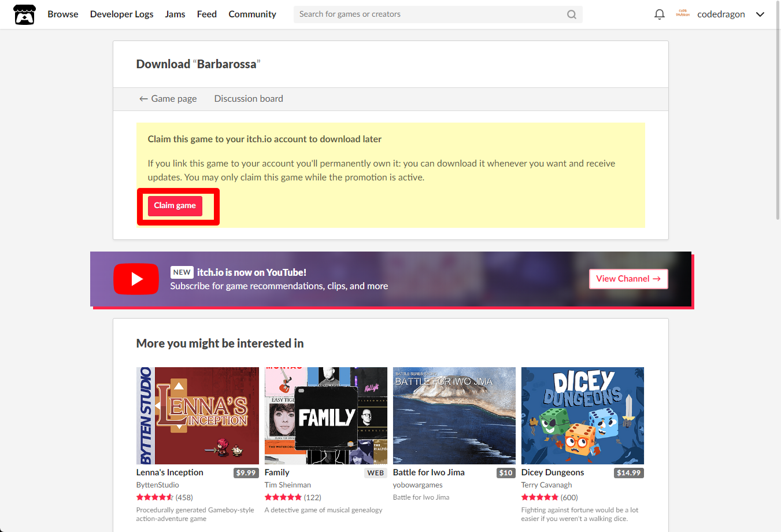The height and width of the screenshot is (532, 781).
Task: Open the Browse menu
Action: pyautogui.click(x=63, y=14)
